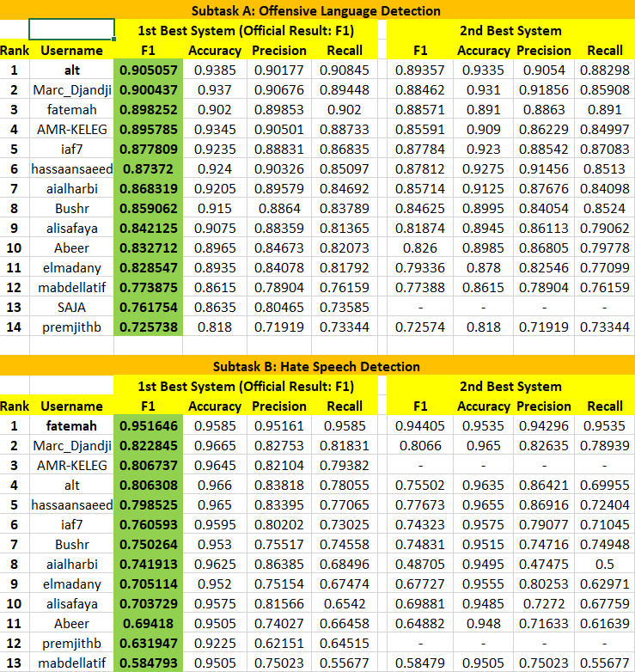Click the value 0.48705
The image size is (635, 672).
(x=420, y=564)
